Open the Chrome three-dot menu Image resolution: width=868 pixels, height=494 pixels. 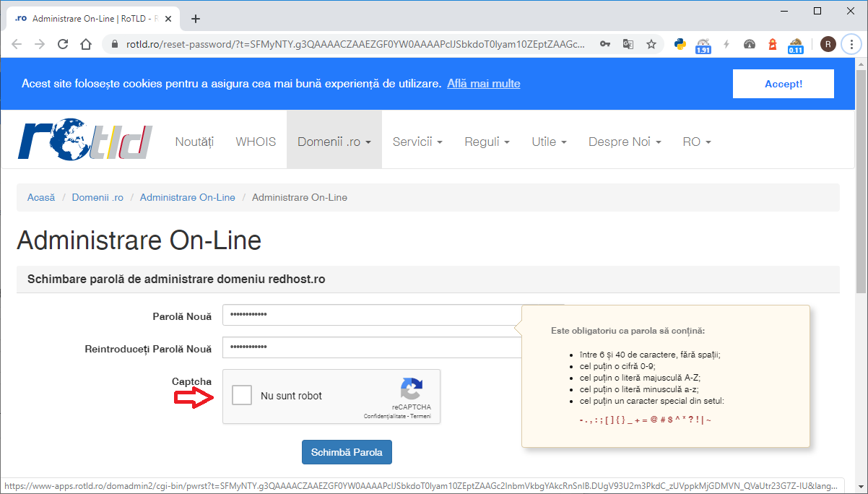[851, 44]
